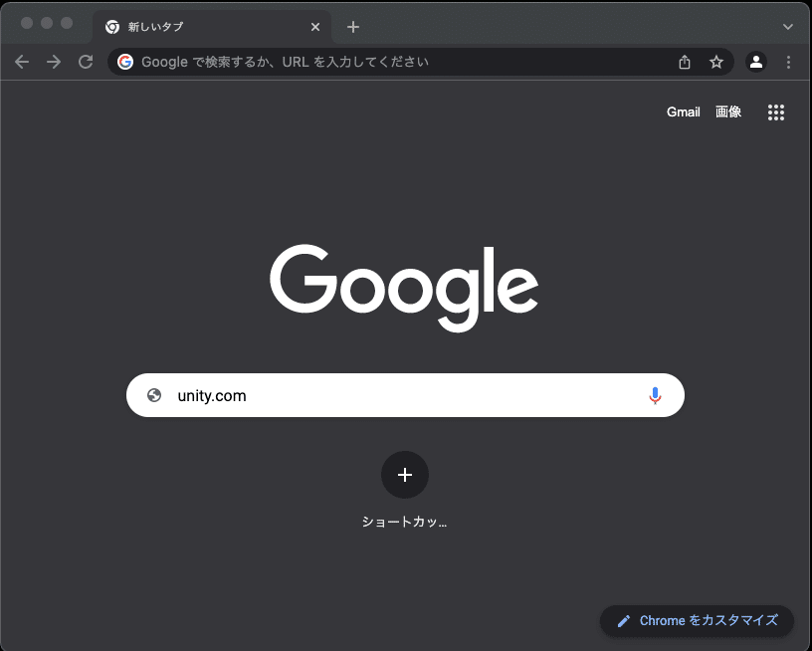Click the Google logo
This screenshot has height=651, width=812.
(x=404, y=288)
